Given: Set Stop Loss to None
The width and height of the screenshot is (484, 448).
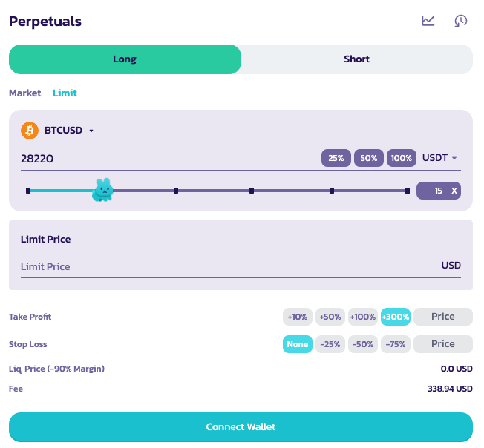Looking at the screenshot, I should [x=297, y=344].
